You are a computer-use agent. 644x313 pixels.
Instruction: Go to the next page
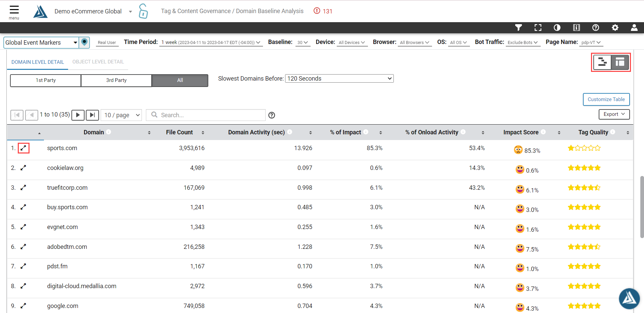click(x=78, y=115)
